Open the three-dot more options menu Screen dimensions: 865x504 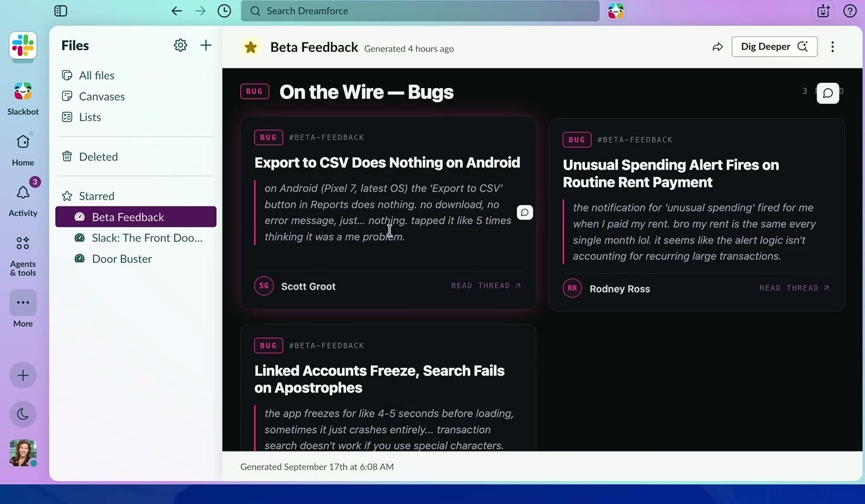point(833,47)
